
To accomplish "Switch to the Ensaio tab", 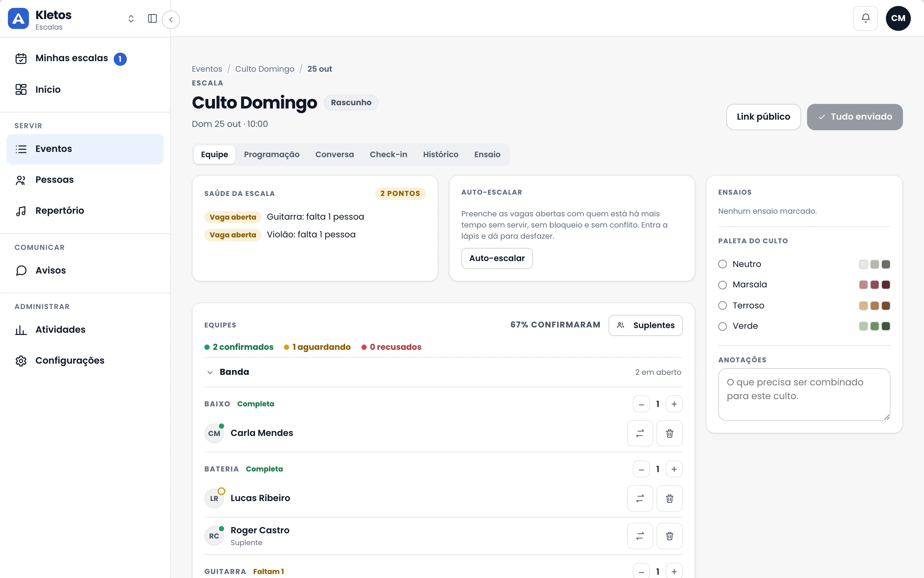I will (487, 155).
